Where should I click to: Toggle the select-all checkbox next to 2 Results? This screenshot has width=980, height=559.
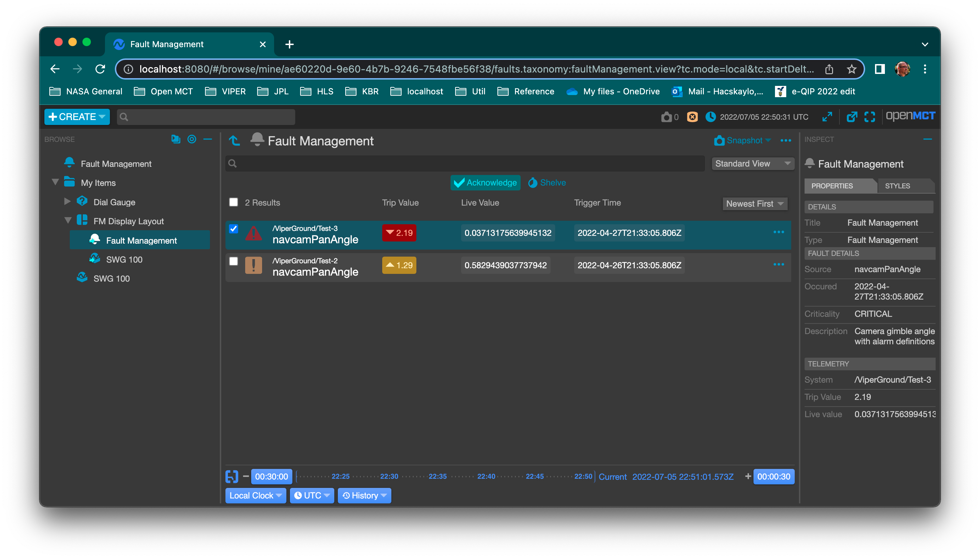click(234, 202)
